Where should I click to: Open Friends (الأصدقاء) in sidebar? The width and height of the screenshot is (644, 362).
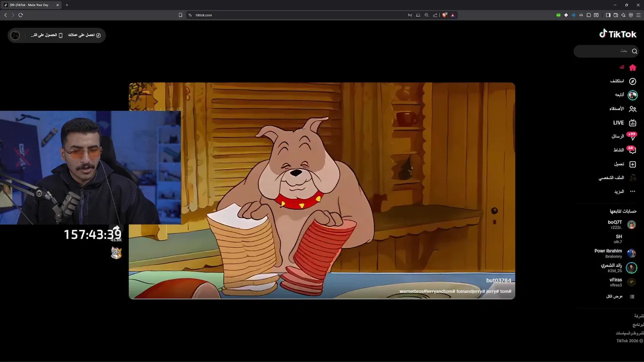(623, 109)
